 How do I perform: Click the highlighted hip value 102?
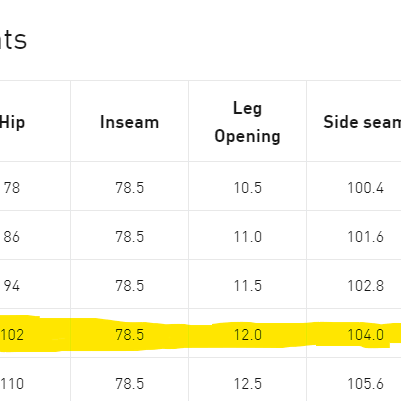tap(12, 335)
